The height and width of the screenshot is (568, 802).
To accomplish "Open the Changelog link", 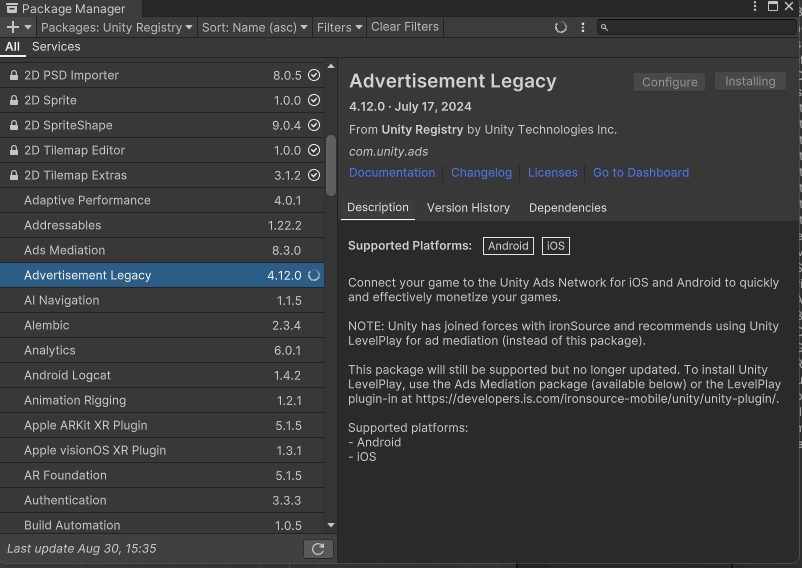I will point(481,173).
